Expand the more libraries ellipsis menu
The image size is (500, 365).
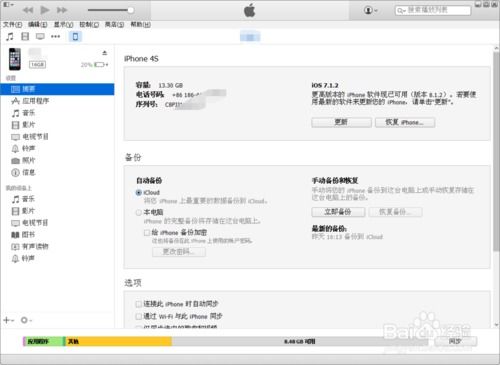[x=55, y=36]
